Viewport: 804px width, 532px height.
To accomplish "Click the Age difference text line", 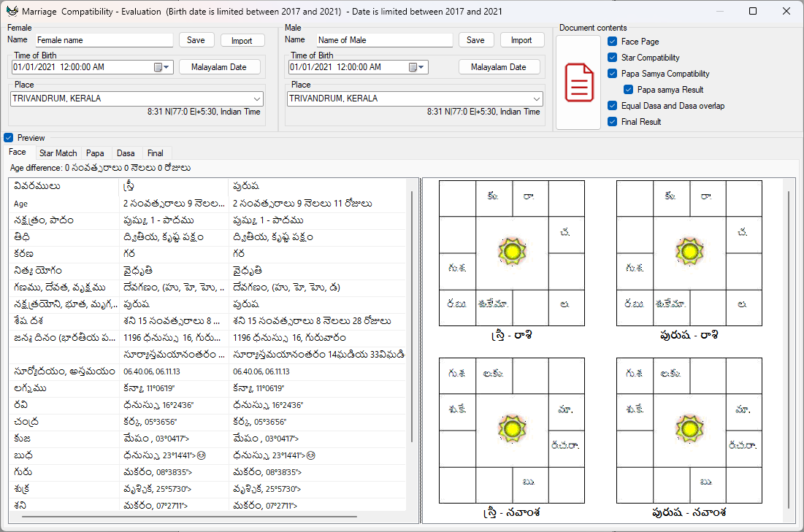I will click(101, 168).
